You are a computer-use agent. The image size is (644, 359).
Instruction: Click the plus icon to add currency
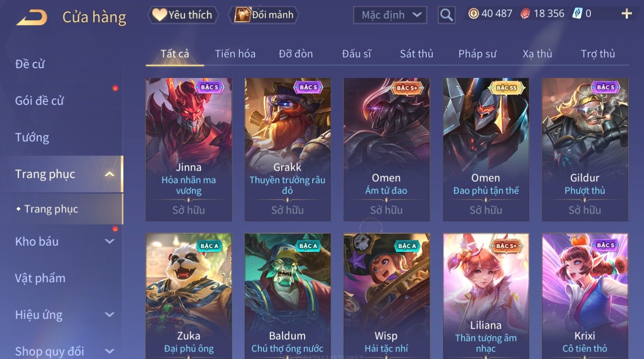(x=626, y=14)
